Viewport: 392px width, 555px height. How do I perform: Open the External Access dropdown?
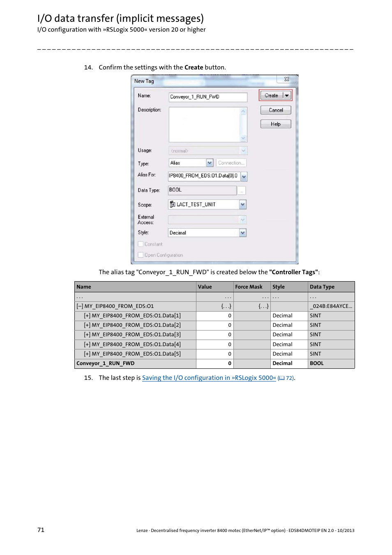243,220
